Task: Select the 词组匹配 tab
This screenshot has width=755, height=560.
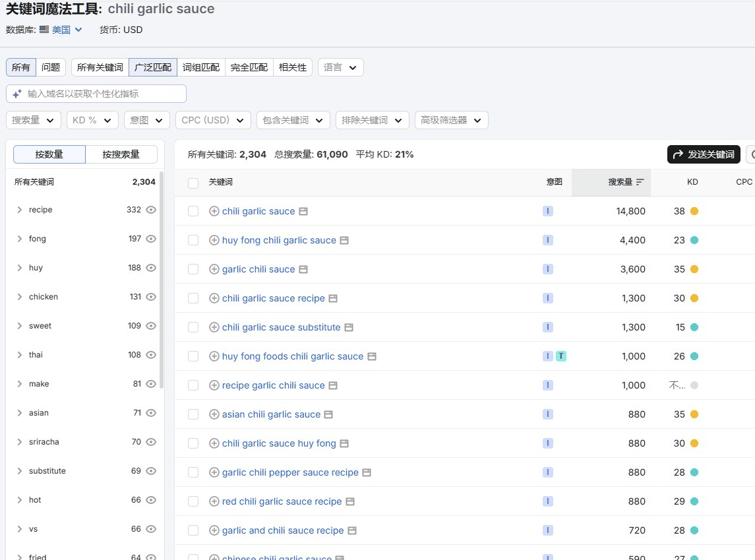Action: pyautogui.click(x=201, y=67)
